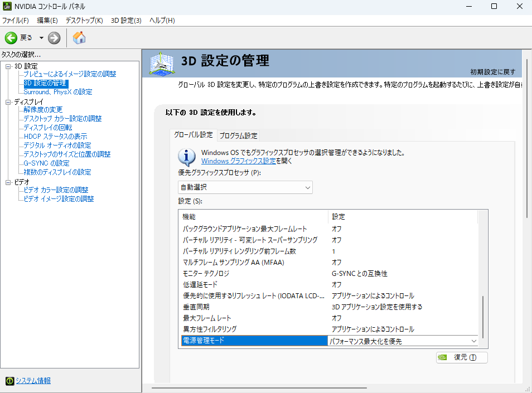Select プレビューによるイメージ設定の調整 tree item
Viewport: 532px width, 393px height.
click(70, 74)
